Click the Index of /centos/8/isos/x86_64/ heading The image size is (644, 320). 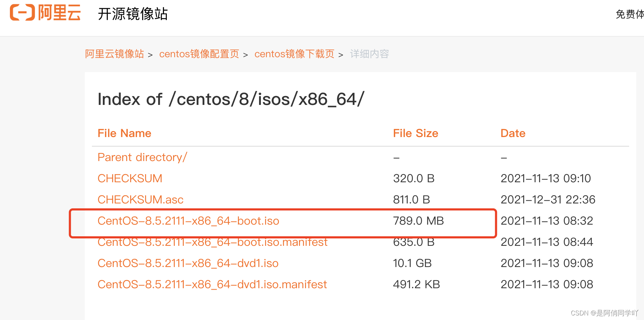(231, 99)
